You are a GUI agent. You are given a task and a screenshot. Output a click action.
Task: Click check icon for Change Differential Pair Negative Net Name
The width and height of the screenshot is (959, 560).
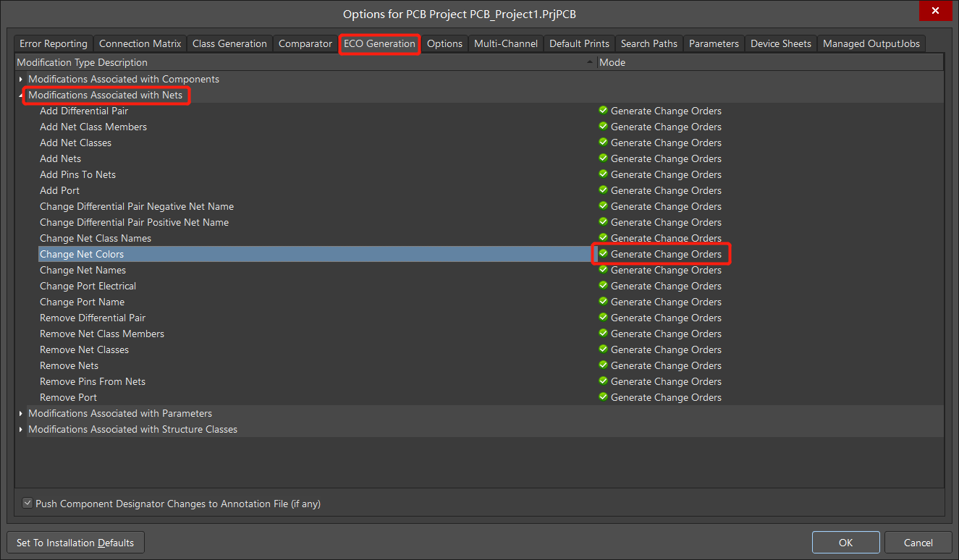(x=603, y=206)
